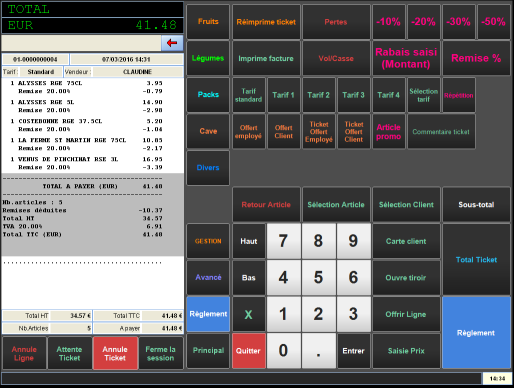Click the large blue Règlement button
This screenshot has width=514, height=388.
click(x=476, y=333)
